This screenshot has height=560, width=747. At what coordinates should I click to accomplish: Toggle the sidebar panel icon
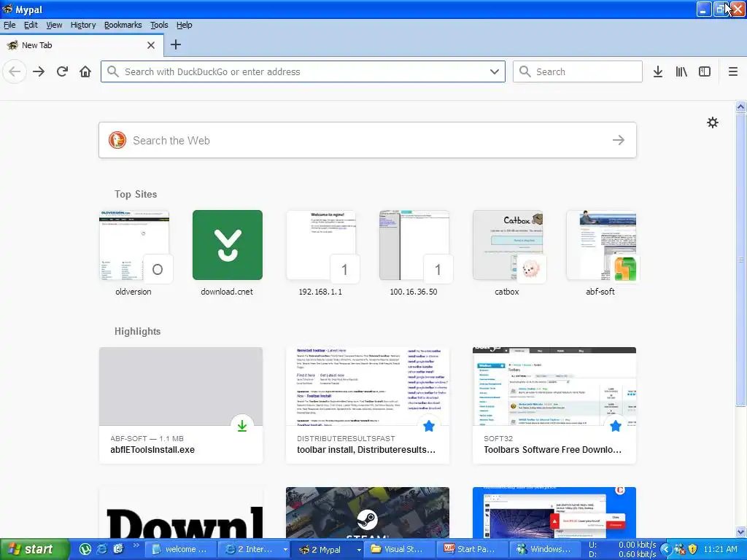pos(705,72)
